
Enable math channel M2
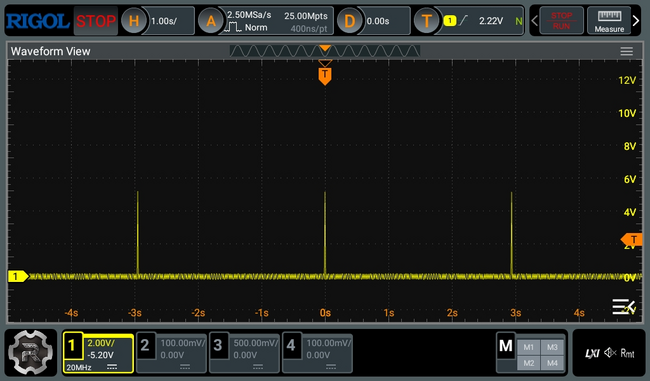point(529,363)
